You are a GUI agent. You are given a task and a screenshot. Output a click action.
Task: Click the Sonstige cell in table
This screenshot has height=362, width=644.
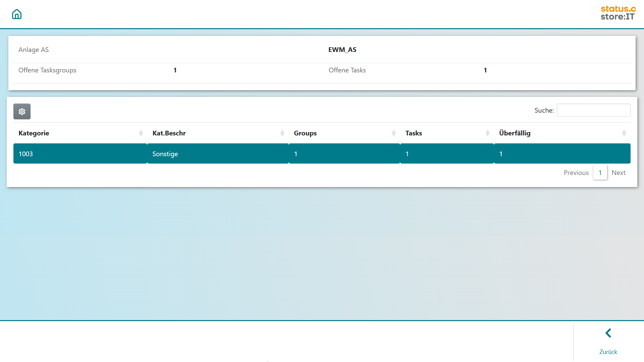165,154
